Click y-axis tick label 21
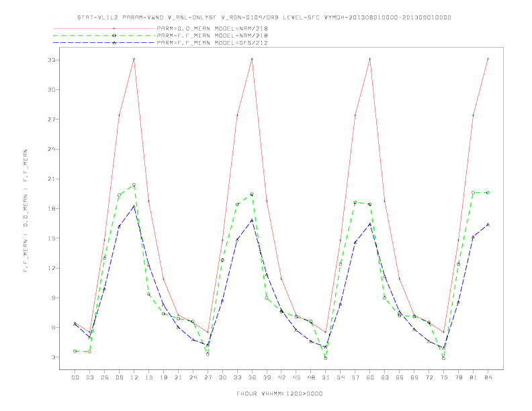The height and width of the screenshot is (411, 532). tap(52, 179)
